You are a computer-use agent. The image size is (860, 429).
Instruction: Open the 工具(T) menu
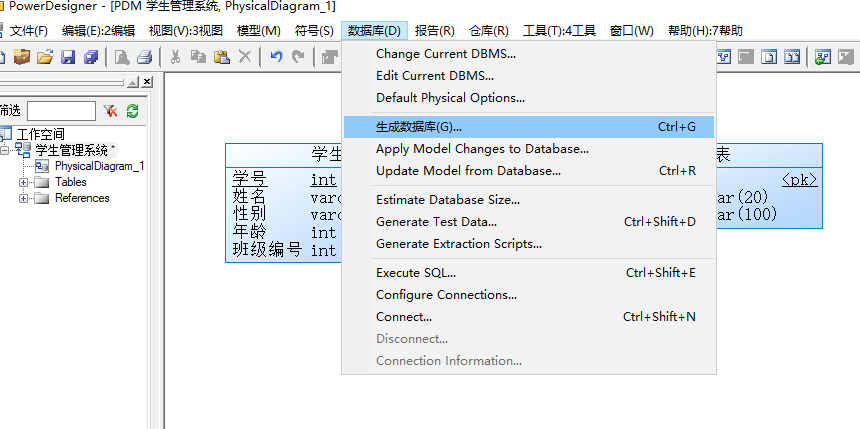pos(559,31)
